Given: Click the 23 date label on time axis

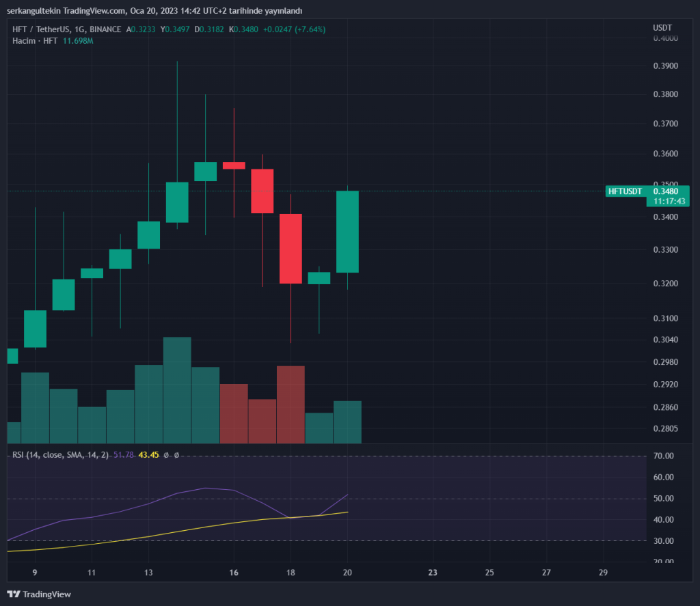Looking at the screenshot, I should pyautogui.click(x=432, y=573).
